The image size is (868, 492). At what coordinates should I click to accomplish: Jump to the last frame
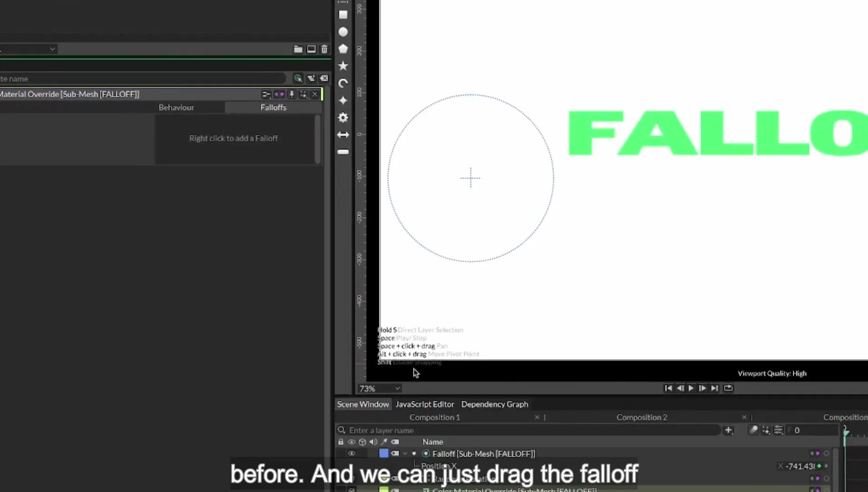(714, 388)
